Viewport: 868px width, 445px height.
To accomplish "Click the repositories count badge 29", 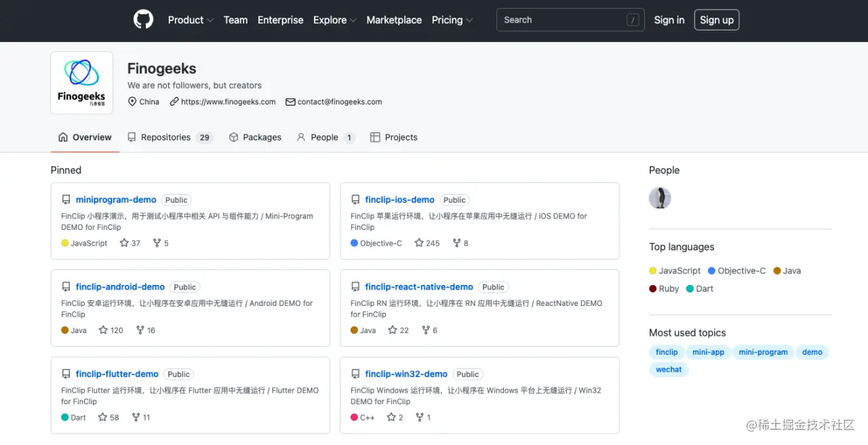I will coord(204,138).
